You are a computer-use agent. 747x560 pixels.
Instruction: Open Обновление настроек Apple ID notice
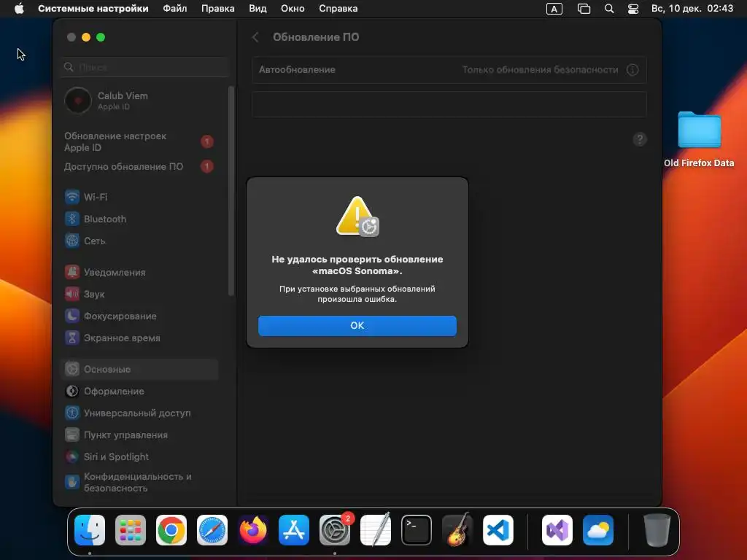(x=139, y=142)
